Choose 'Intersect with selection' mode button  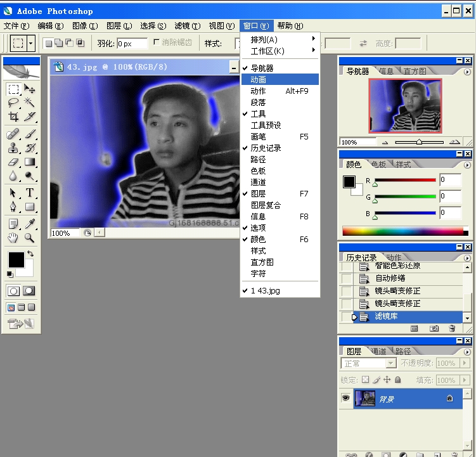tap(80, 43)
